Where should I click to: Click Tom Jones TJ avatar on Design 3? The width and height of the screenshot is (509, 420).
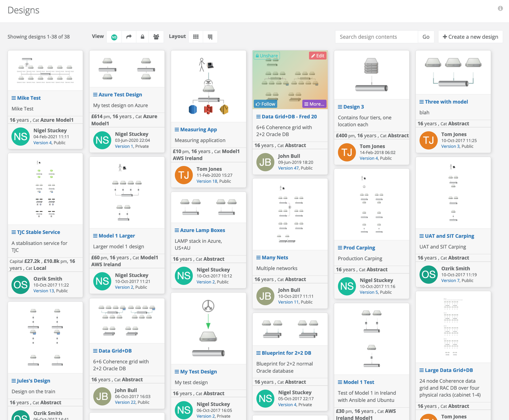(347, 152)
